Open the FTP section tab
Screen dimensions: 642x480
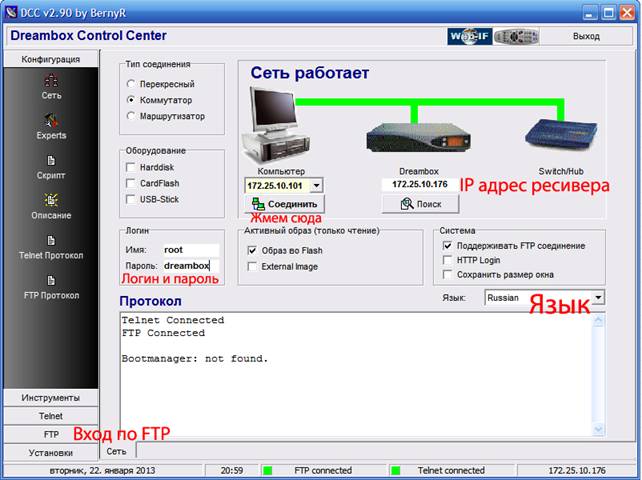tap(51, 434)
